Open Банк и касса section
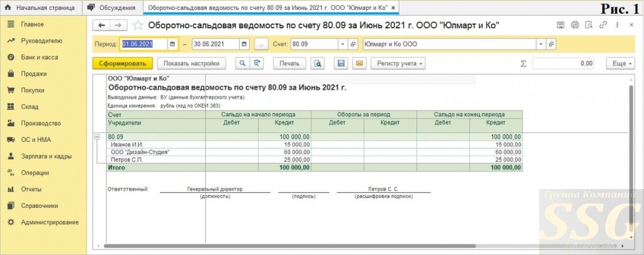644x255 pixels. pyautogui.click(x=43, y=57)
